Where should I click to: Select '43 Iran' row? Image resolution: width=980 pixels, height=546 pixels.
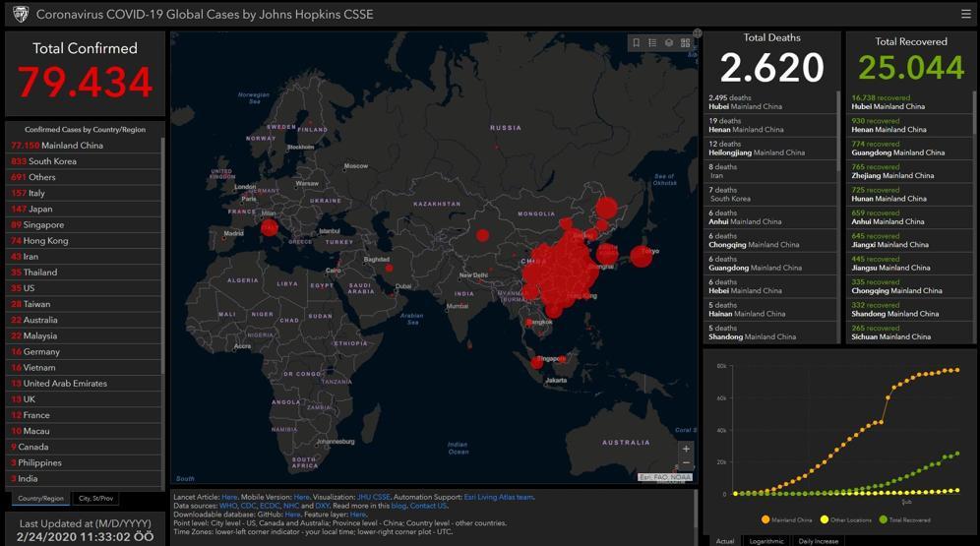click(84, 256)
